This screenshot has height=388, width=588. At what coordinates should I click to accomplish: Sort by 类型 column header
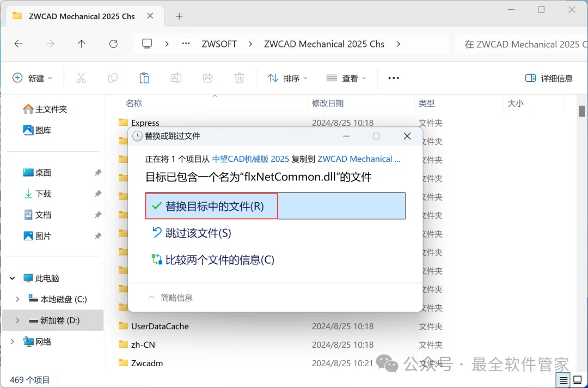point(427,103)
